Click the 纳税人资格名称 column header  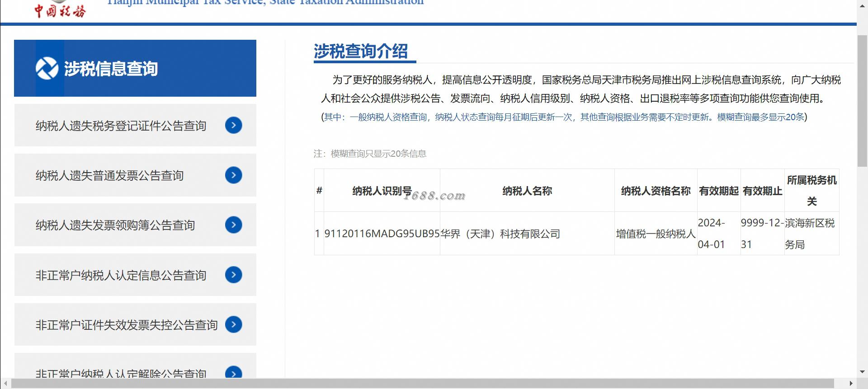tap(656, 191)
